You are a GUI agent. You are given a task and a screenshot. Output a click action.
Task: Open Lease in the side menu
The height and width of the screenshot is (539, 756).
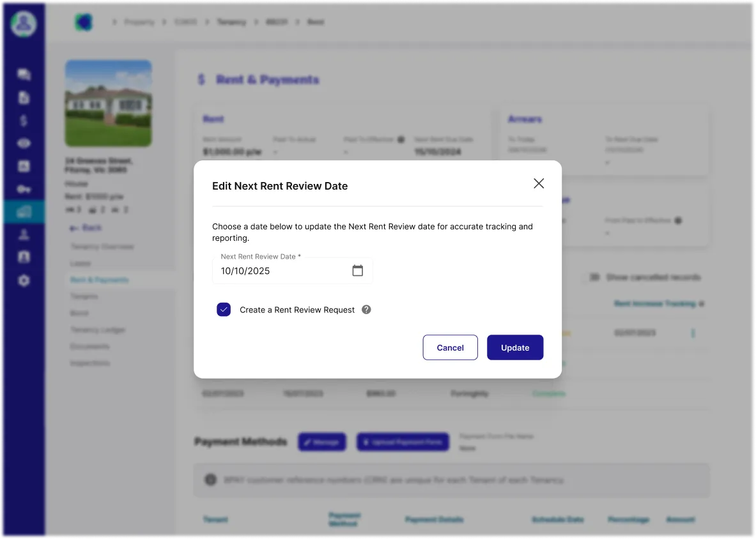click(80, 264)
